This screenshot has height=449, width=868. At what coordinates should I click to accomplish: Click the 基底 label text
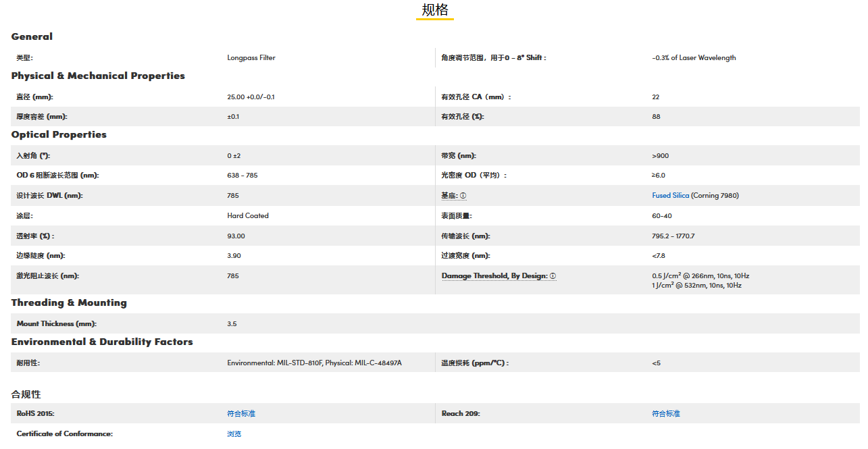point(449,196)
